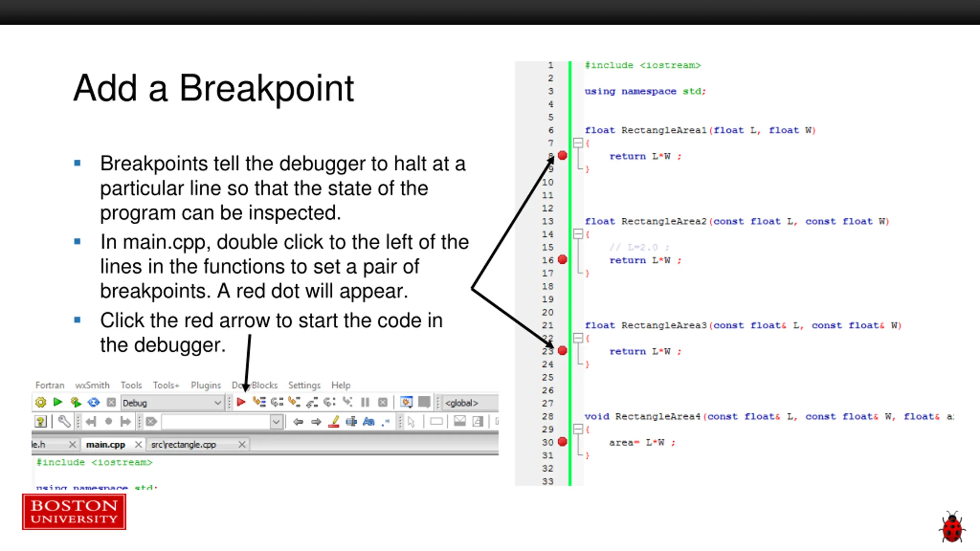Run the program with green play icon
The width and height of the screenshot is (980, 551).
pyautogui.click(x=58, y=402)
